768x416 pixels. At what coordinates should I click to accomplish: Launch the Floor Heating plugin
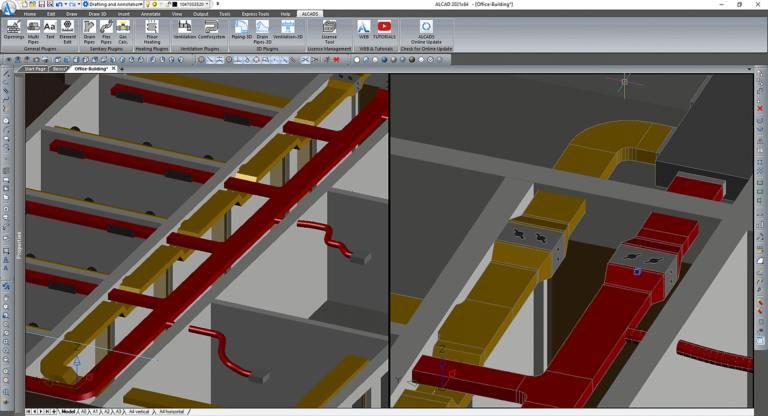coord(152,31)
